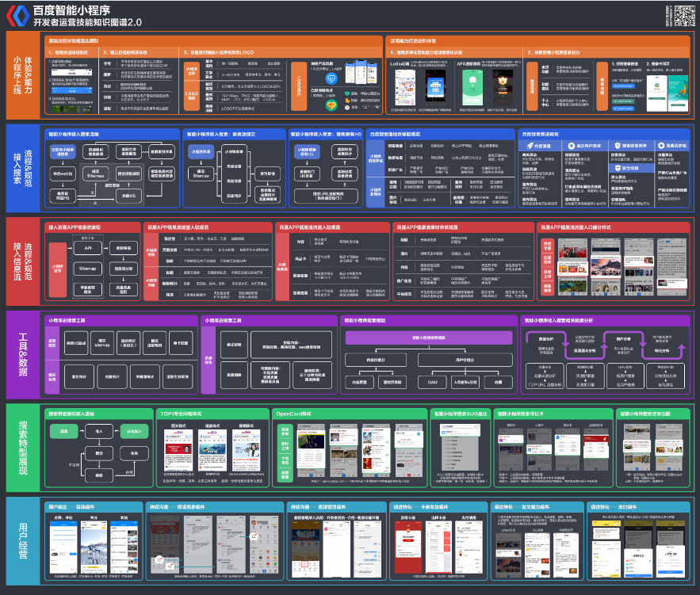The height and width of the screenshot is (595, 700).
Task: Click the orange LOGO设计 block
Action: coord(299,86)
